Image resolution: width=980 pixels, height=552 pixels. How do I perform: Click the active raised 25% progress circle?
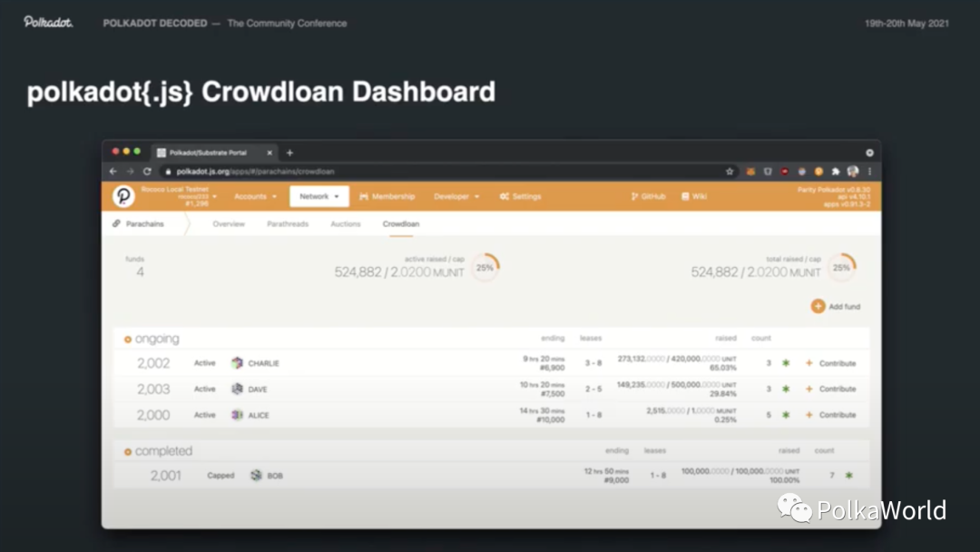tap(485, 268)
